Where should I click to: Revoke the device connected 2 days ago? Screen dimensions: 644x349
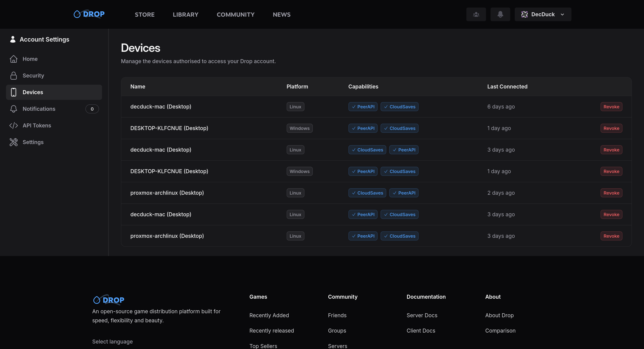click(611, 193)
